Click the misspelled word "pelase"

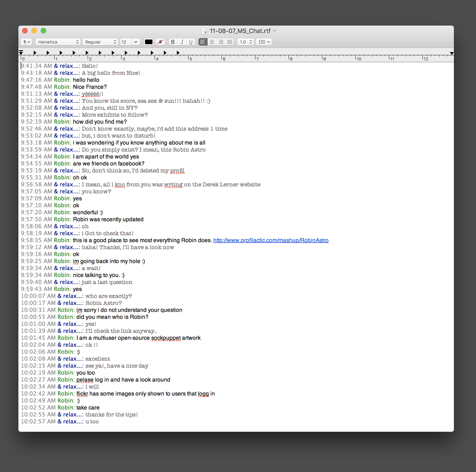(x=85, y=380)
